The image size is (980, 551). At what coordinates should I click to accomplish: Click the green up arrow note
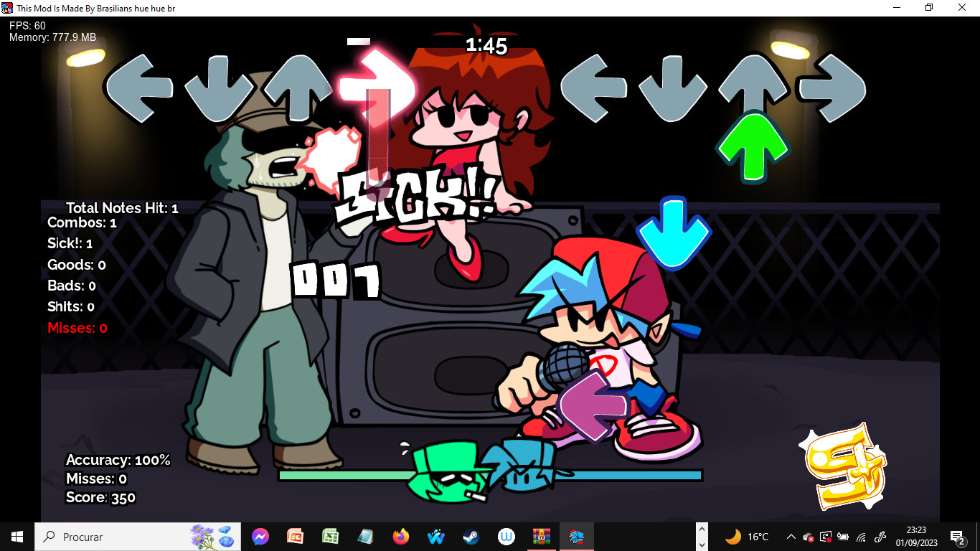pyautogui.click(x=752, y=147)
